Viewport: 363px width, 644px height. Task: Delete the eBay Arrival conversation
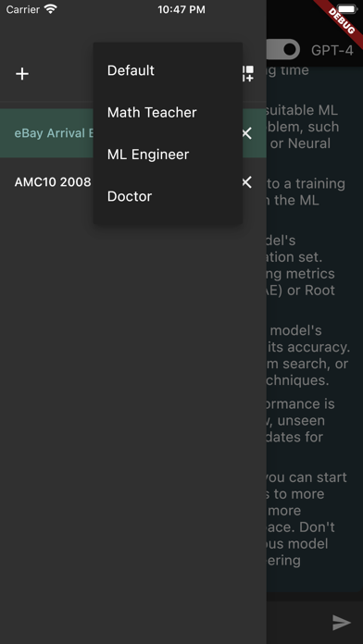246,133
